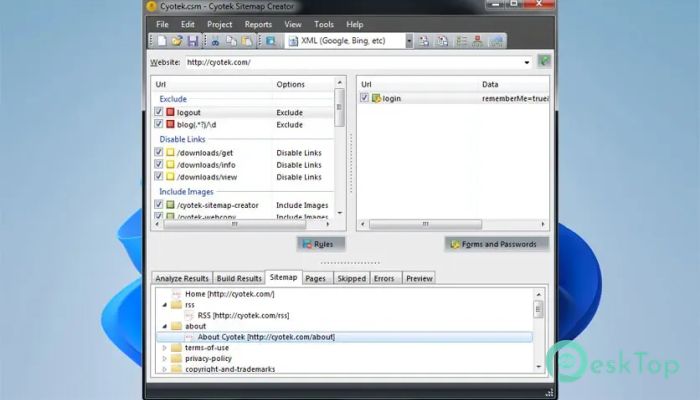The image size is (700, 400).
Task: Click the red icon next to blog(.*?)/\d rule
Action: coord(170,124)
